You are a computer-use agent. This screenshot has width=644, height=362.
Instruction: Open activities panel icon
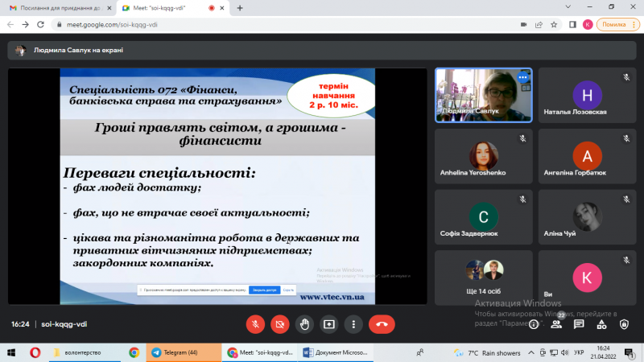(x=601, y=325)
